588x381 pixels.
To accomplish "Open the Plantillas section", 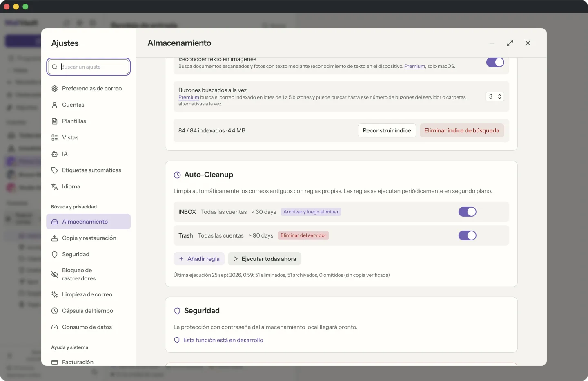I will pos(88,121).
